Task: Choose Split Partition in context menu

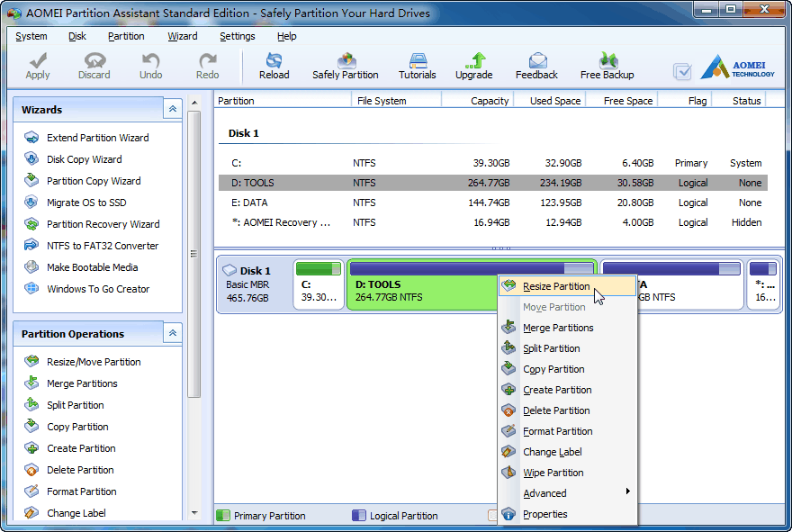Action: (x=567, y=348)
